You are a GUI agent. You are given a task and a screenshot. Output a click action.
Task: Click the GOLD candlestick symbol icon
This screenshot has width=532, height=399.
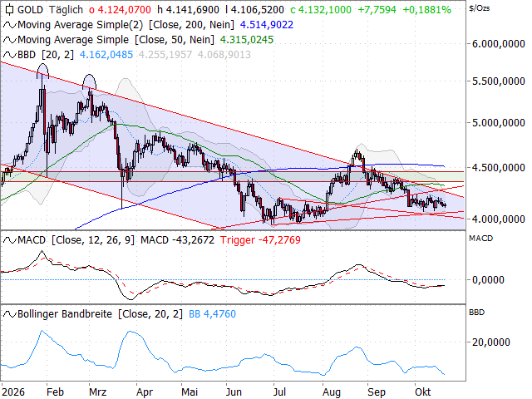tap(9, 9)
